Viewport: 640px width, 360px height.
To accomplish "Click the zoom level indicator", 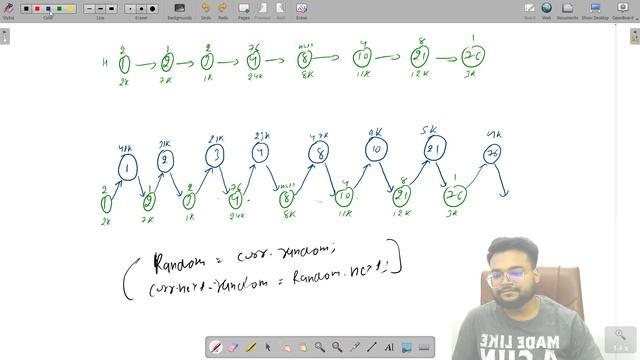I will 620,340.
